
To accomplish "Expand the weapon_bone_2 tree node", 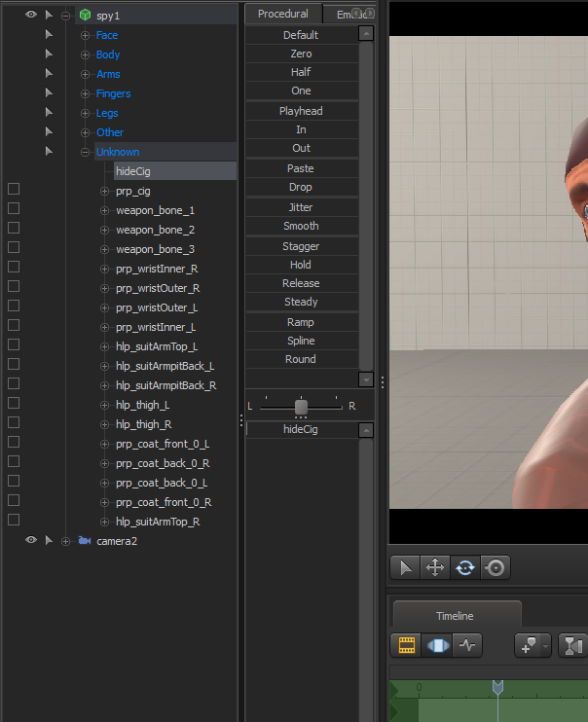I will (104, 230).
